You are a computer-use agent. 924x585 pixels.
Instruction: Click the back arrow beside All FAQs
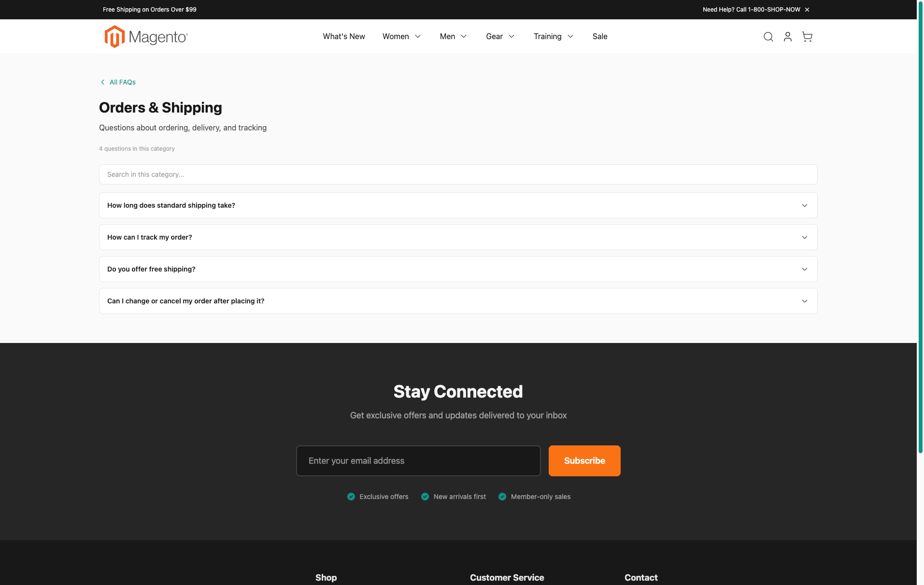102,82
